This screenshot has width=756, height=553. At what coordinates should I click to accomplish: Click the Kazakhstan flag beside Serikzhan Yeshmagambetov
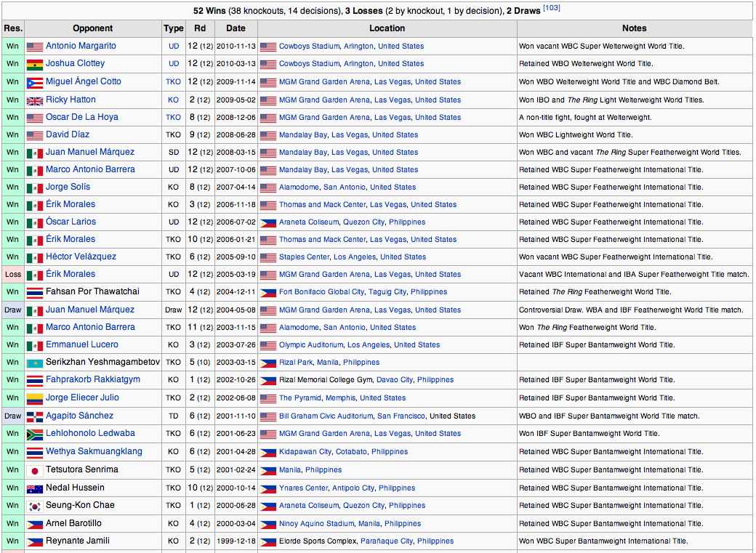(34, 363)
